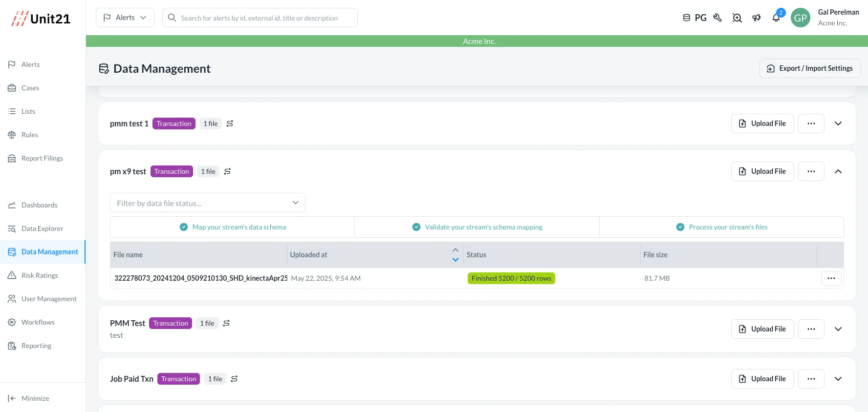The height and width of the screenshot is (412, 868).
Task: Sort the table by Uploaded at arrows
Action: point(456,255)
